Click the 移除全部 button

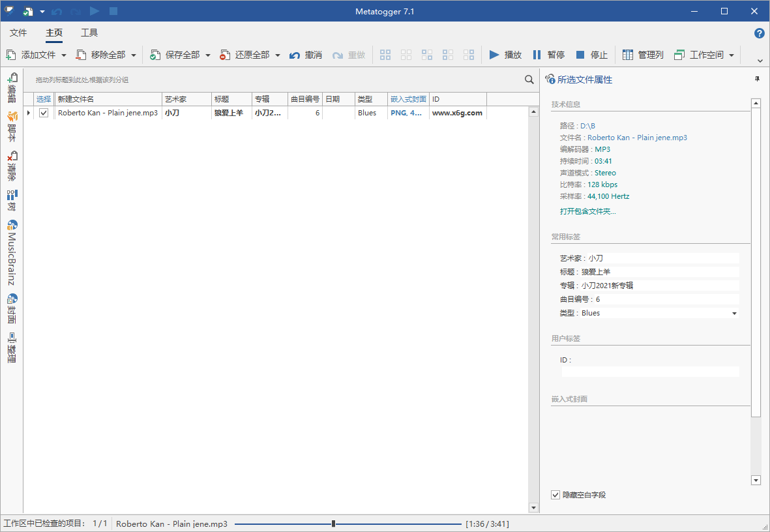101,55
